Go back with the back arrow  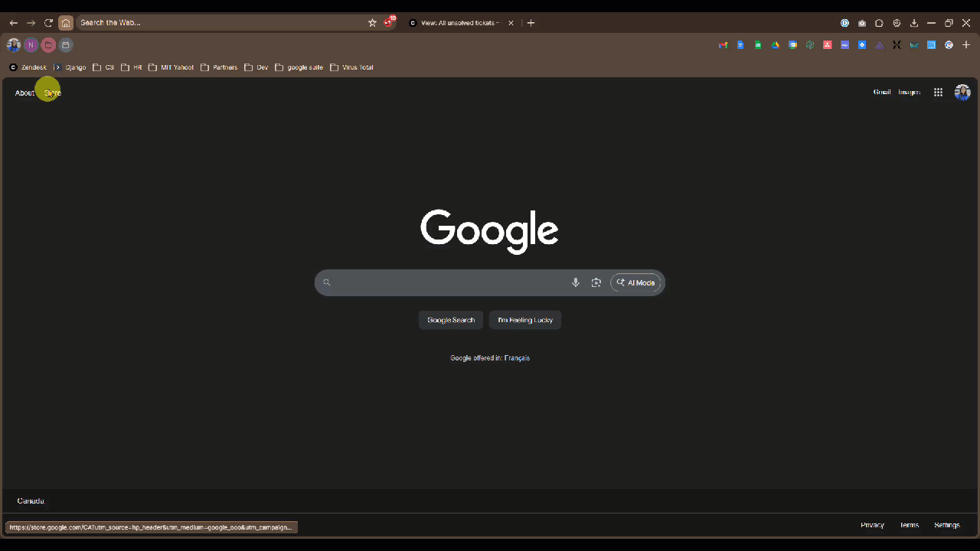click(13, 23)
